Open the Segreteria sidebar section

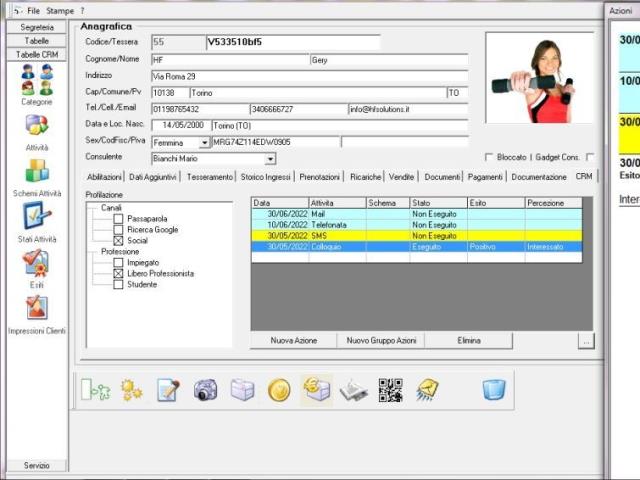(37, 27)
